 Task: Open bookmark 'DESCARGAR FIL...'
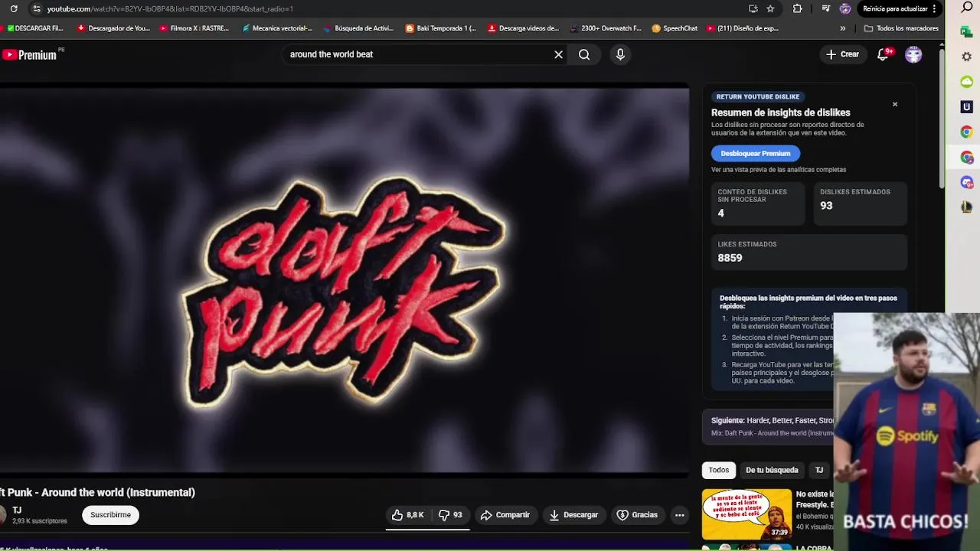click(x=34, y=28)
